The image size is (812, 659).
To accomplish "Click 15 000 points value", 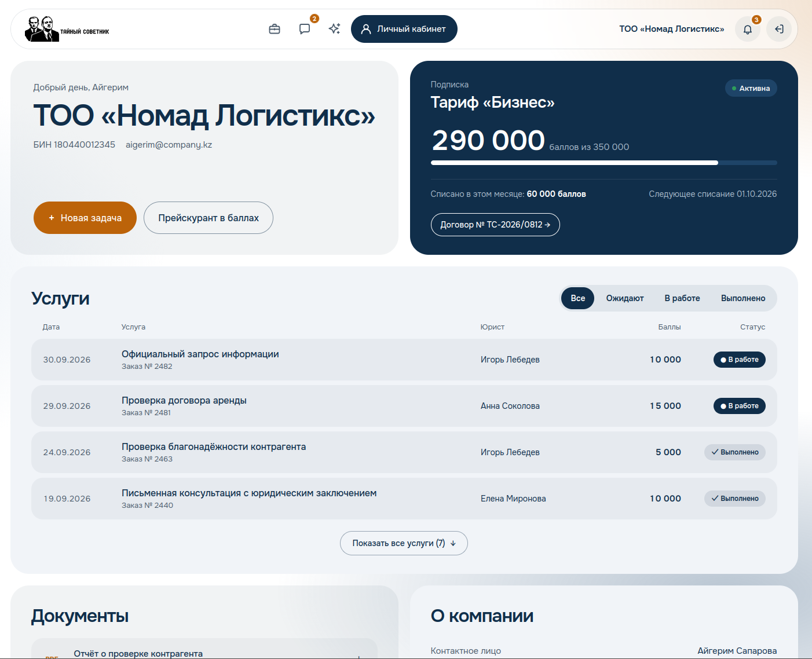I will point(665,406).
